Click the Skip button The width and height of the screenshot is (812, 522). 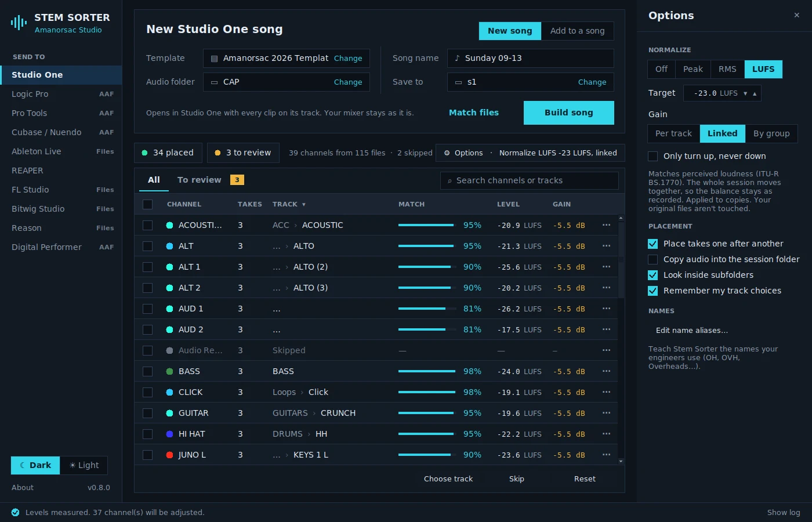click(516, 479)
